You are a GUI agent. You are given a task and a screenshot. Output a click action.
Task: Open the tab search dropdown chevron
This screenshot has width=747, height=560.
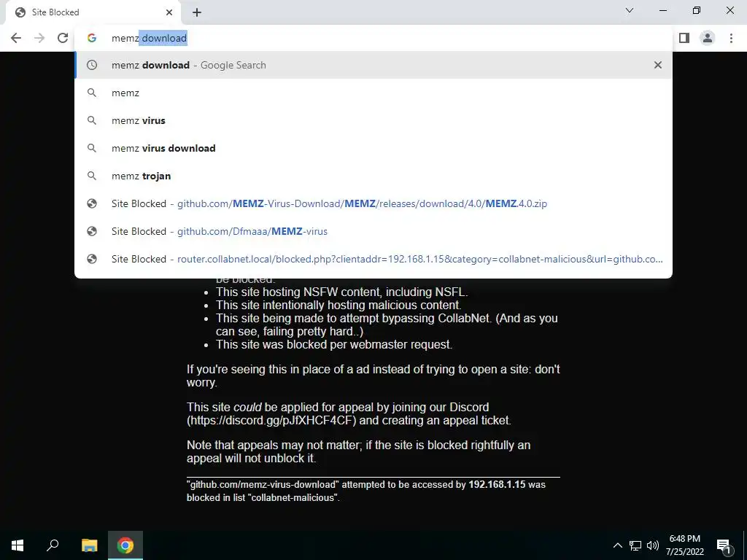[630, 10]
